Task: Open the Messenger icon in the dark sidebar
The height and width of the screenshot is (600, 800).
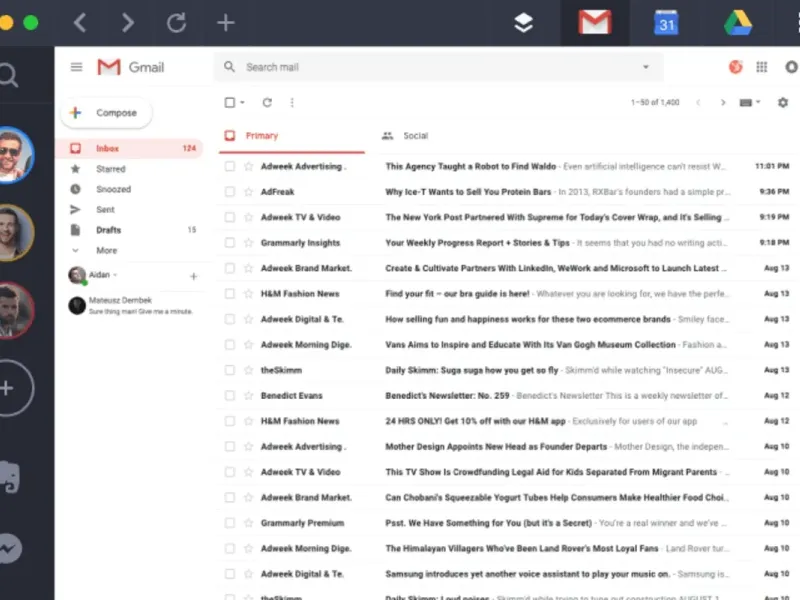Action: tap(9, 548)
